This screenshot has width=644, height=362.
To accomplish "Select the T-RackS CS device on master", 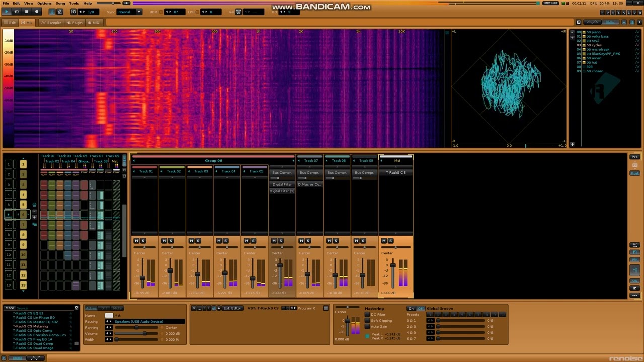I will point(395,172).
